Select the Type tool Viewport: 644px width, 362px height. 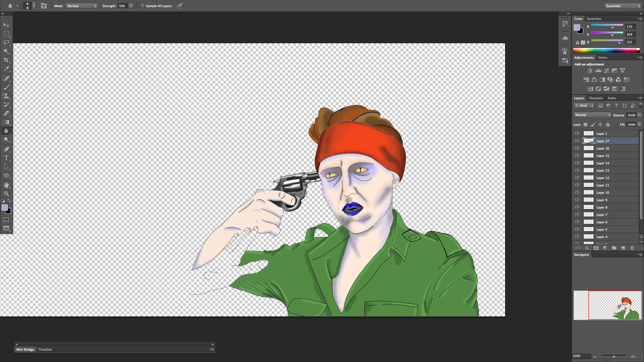point(6,158)
